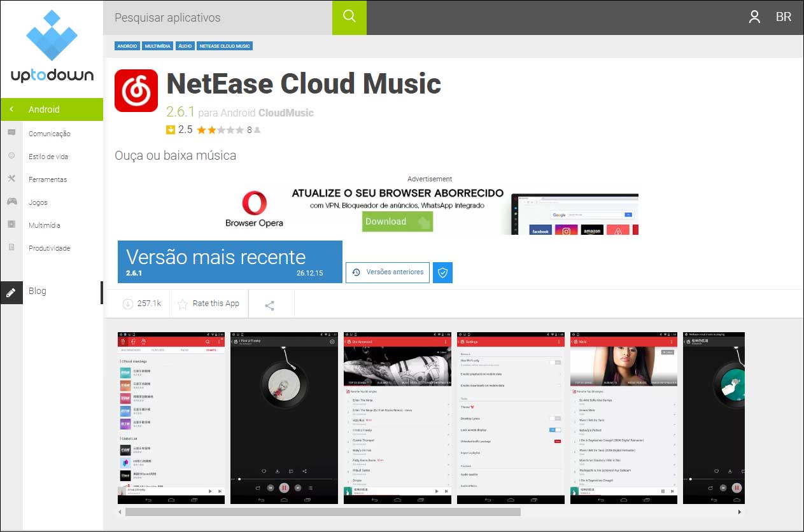Click the green search magnifier button
Image resolution: width=804 pixels, height=532 pixels.
(349, 17)
